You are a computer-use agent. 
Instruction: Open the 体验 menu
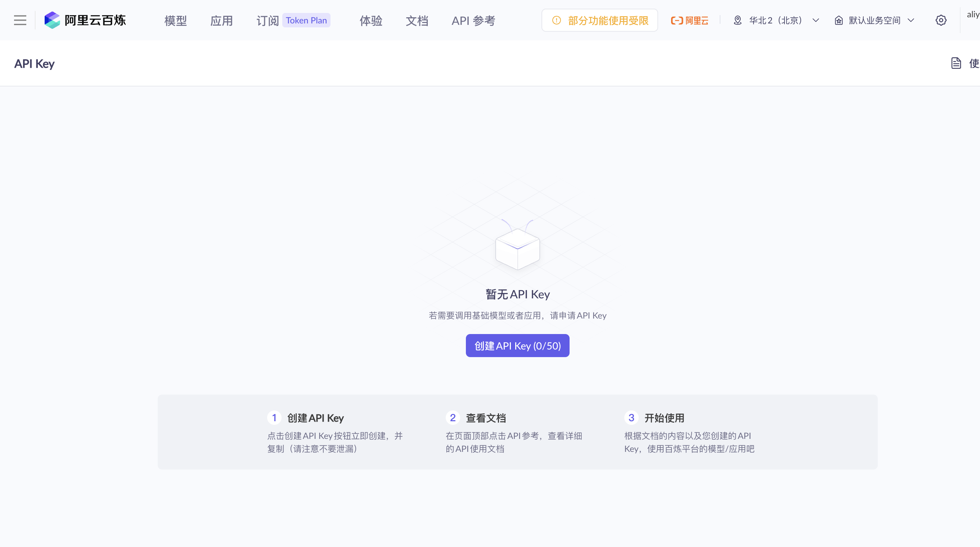(x=371, y=21)
